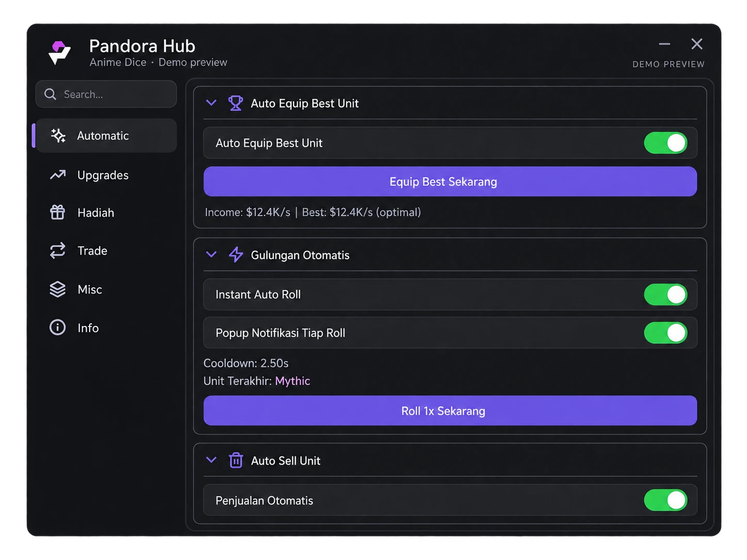Click the Equip Best Sekarang button
This screenshot has width=747, height=560.
tap(450, 182)
